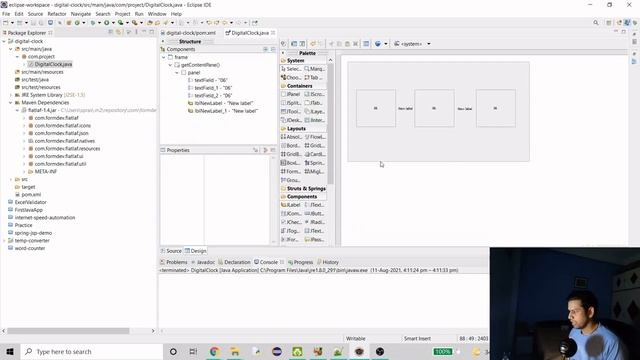Choose Absolute layout in the palette

tap(291, 137)
